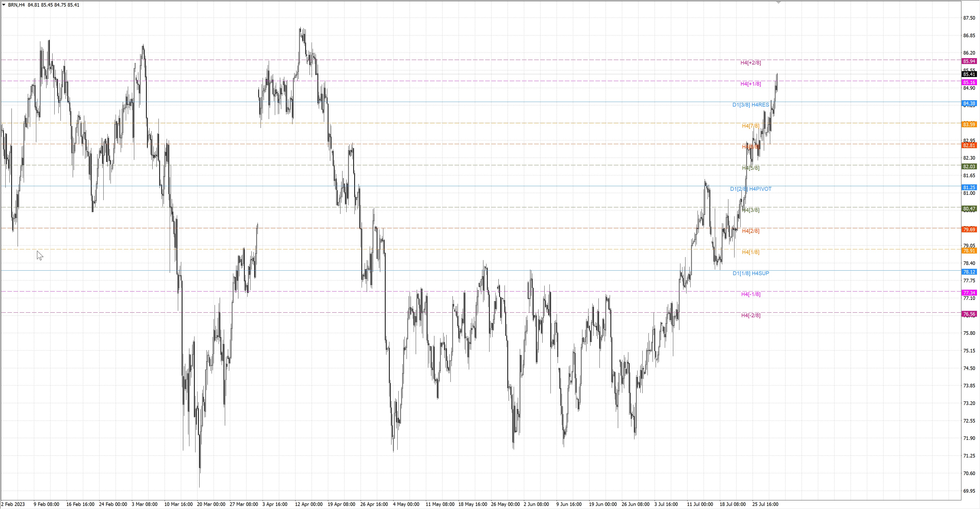
Task: Click the black dropdown triangle beside BRN,H4
Action: [4, 5]
